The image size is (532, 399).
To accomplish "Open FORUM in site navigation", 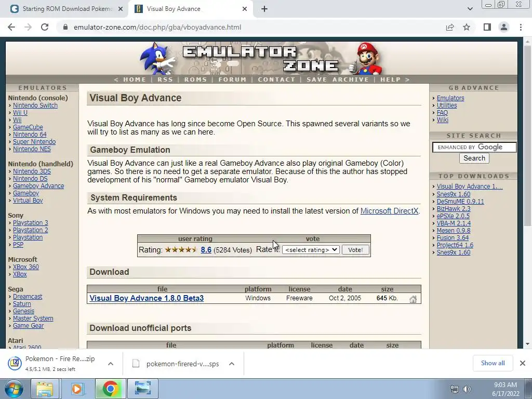I will (232, 79).
